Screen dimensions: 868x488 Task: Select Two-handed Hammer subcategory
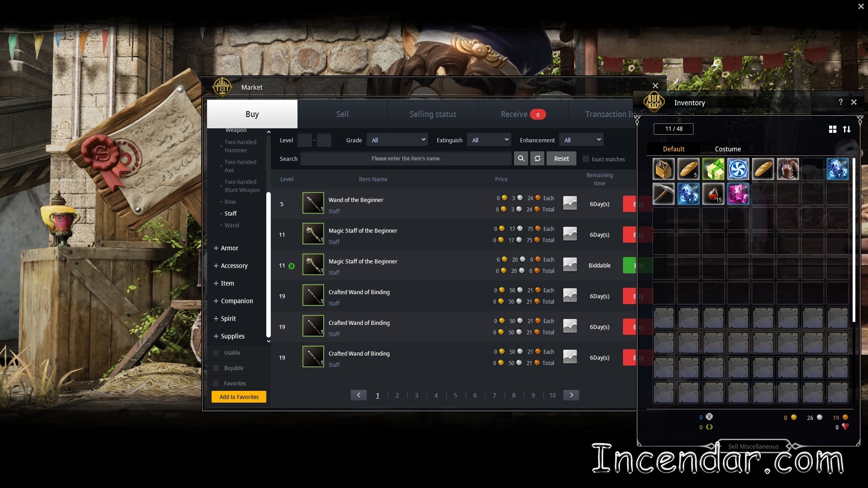(241, 146)
